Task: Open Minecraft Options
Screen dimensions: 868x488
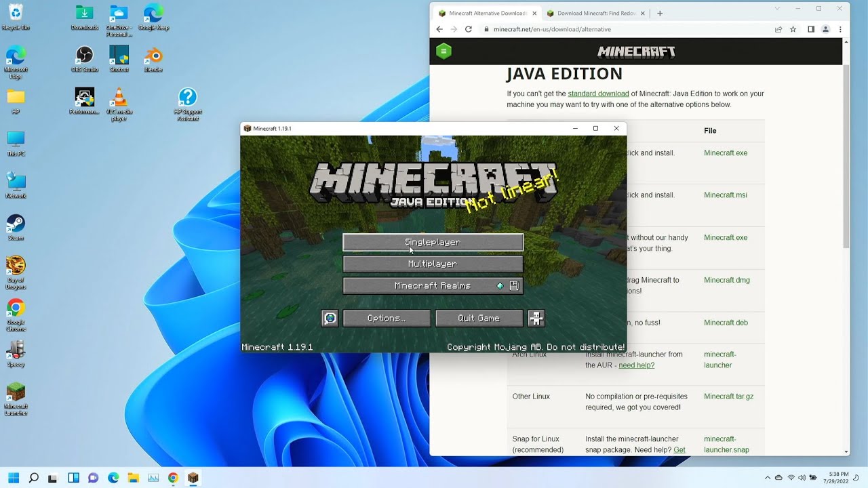Action: tap(387, 318)
